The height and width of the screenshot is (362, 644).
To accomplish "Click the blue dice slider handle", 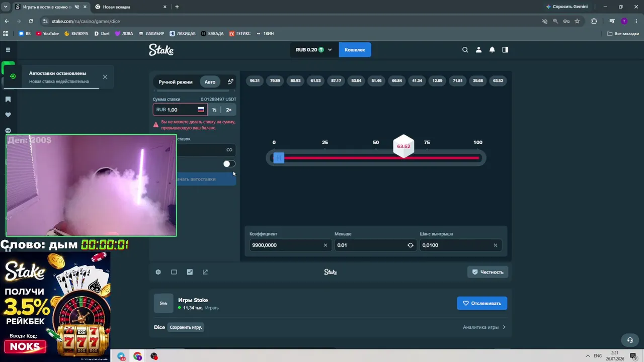I will pyautogui.click(x=279, y=158).
